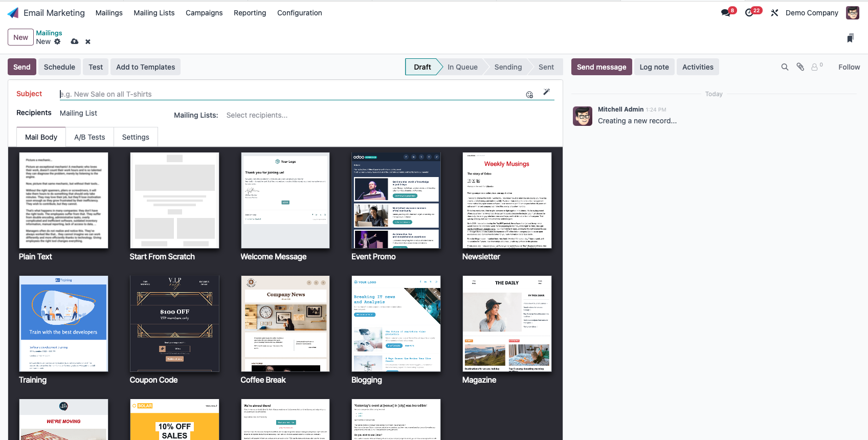
Task: Switch to the A/B Tests tab
Action: [90, 137]
